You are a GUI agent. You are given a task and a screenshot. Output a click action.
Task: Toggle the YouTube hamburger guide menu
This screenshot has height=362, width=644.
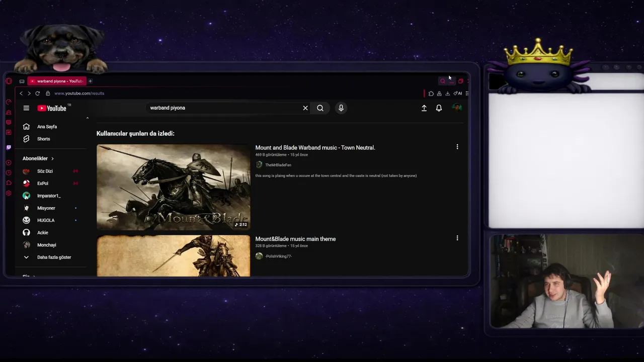click(x=26, y=108)
